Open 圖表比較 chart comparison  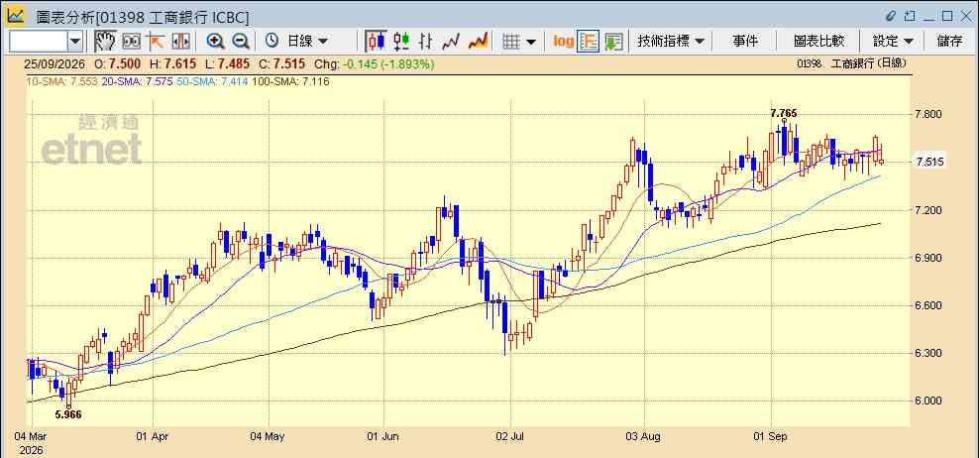(818, 42)
